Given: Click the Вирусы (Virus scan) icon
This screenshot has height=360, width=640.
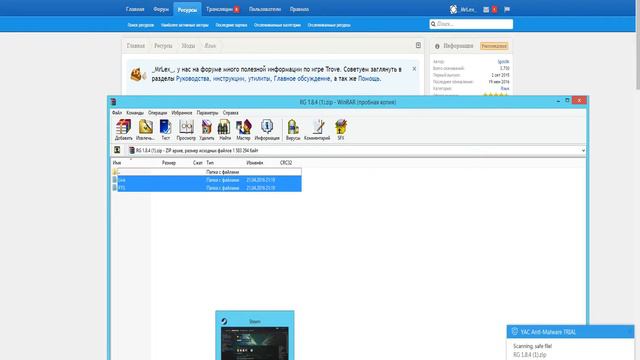Looking at the screenshot, I should (293, 130).
